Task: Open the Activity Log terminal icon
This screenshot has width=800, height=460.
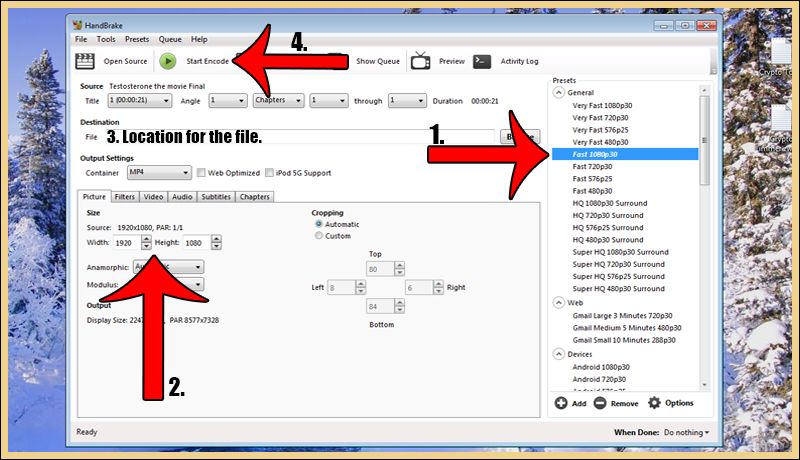Action: coord(482,61)
